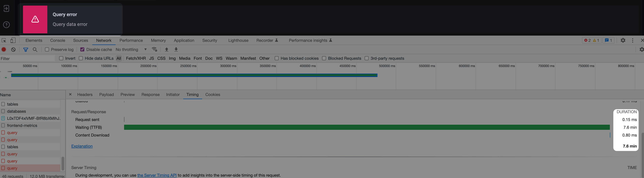Viewport: 644px width, 178px height.
Task: Open the Server Timing API link
Action: point(157,175)
